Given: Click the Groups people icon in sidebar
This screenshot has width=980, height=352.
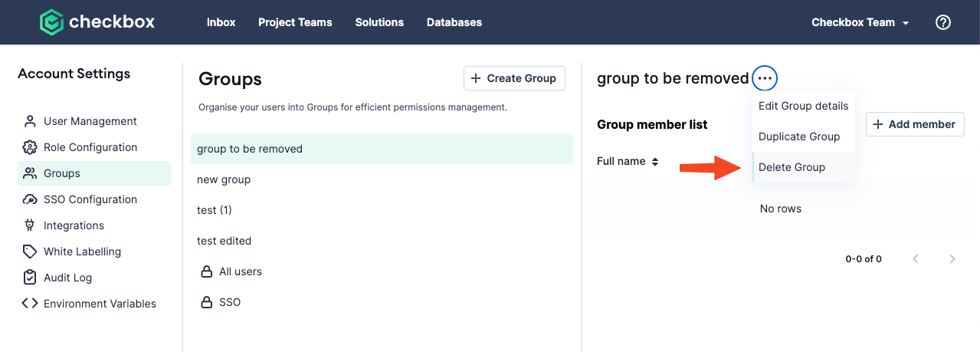Looking at the screenshot, I should pyautogui.click(x=30, y=173).
